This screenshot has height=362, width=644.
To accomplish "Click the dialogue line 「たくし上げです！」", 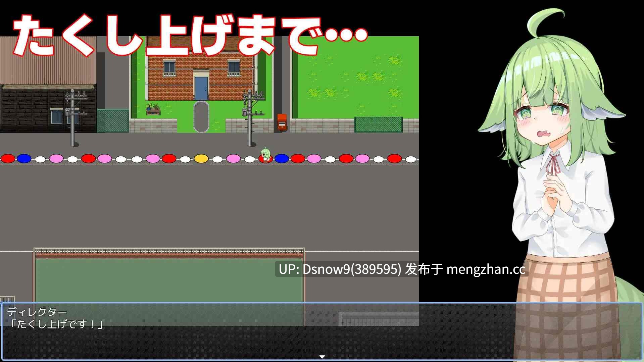I will pos(56,324).
